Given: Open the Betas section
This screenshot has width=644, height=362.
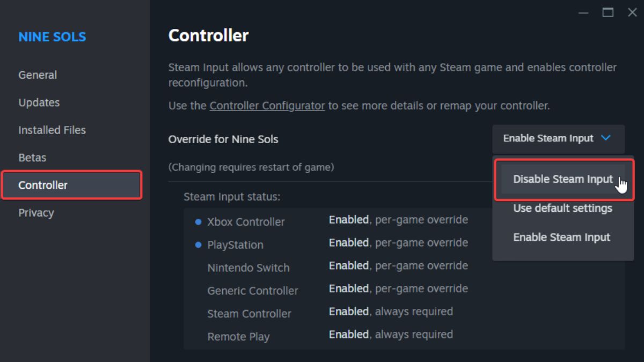Looking at the screenshot, I should (32, 157).
